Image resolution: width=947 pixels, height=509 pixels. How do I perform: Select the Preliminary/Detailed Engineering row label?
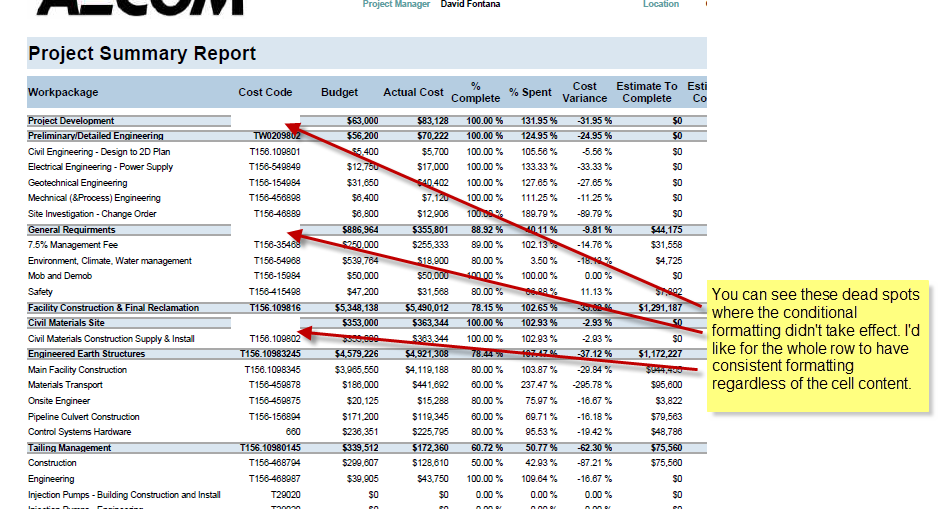[95, 136]
